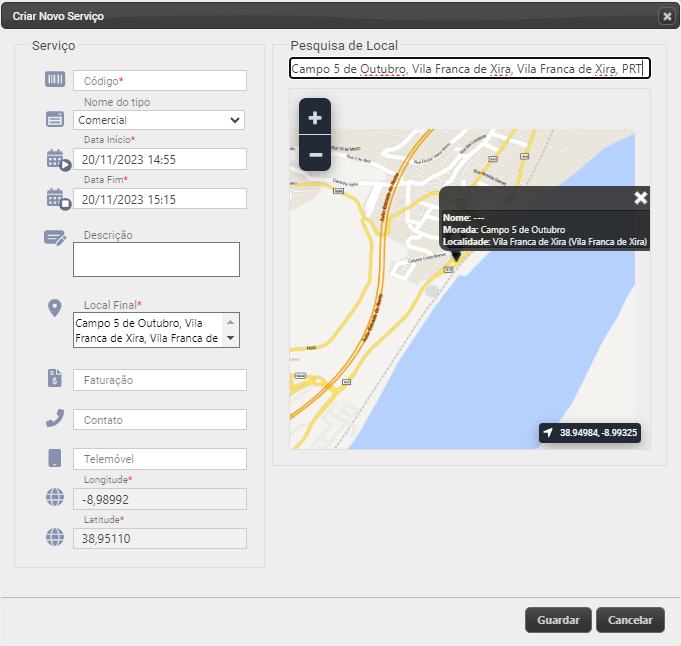This screenshot has width=681, height=646.
Task: Click the Local Final down arrow
Action: [x=231, y=338]
